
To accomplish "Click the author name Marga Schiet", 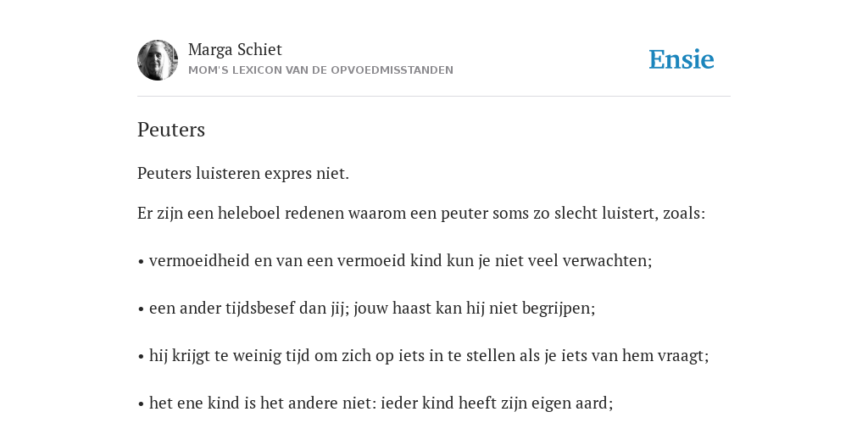I will coord(235,49).
